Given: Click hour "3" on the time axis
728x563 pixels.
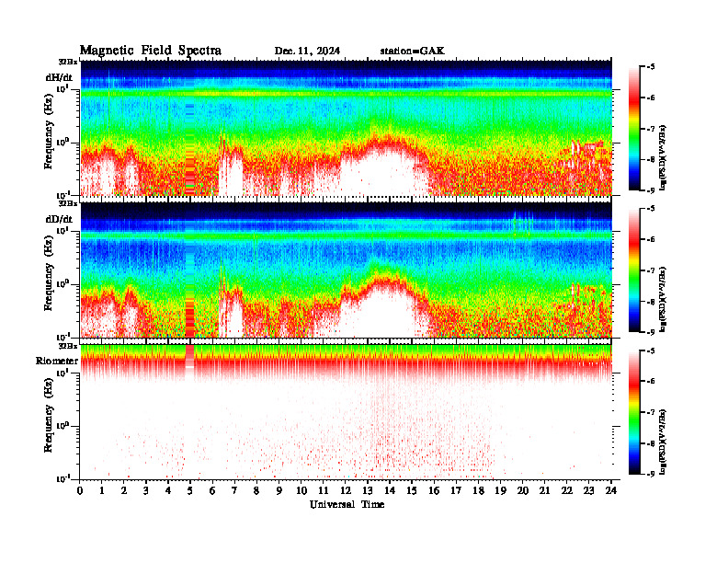Looking at the screenshot, I should click(146, 490).
